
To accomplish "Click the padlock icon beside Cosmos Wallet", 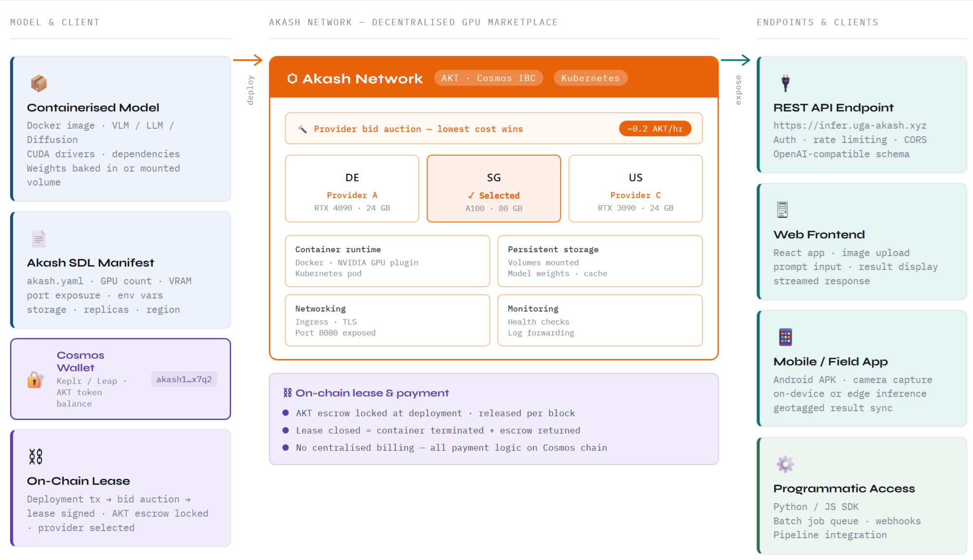I will pos(35,379).
